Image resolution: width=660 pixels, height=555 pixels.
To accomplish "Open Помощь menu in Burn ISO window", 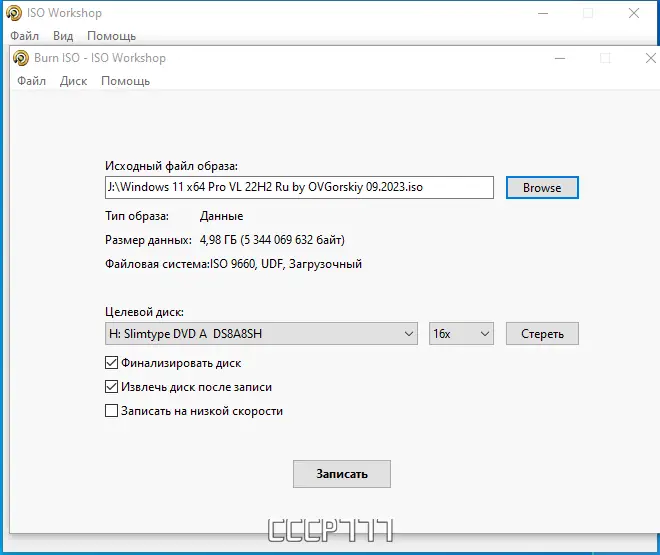I will pos(125,81).
